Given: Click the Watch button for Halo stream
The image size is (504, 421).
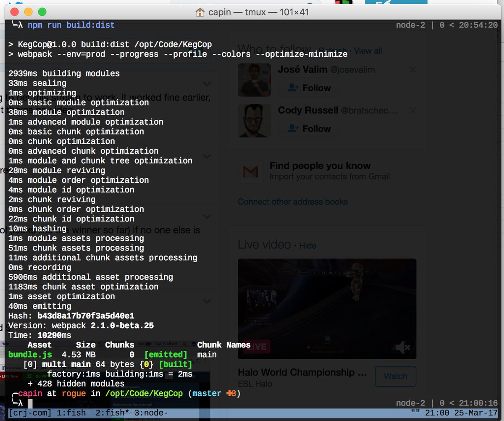Looking at the screenshot, I should click(395, 376).
